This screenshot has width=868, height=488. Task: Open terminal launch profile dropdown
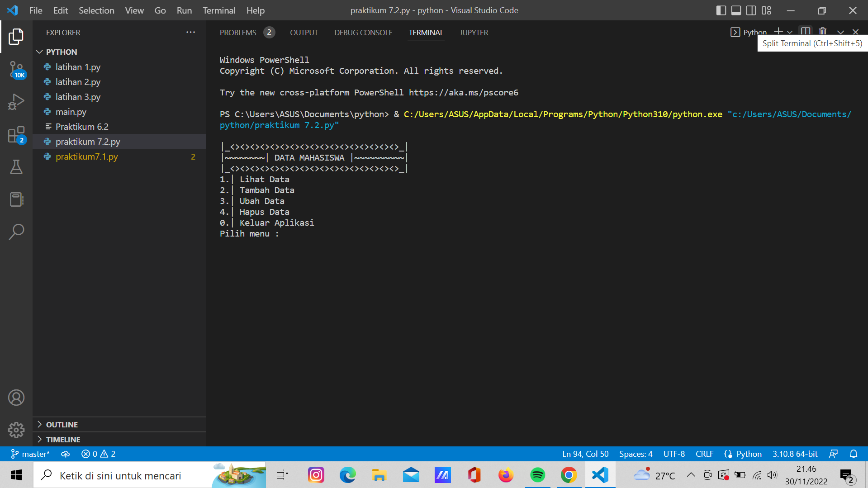(x=790, y=31)
